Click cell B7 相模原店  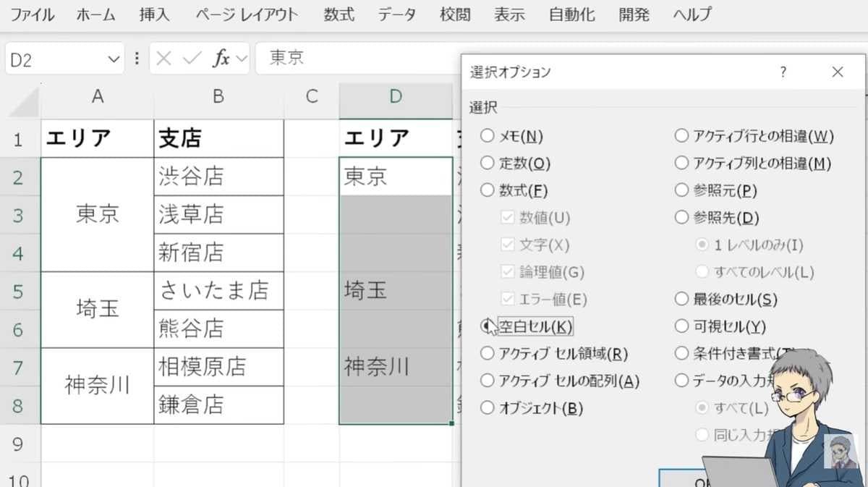[218, 367]
